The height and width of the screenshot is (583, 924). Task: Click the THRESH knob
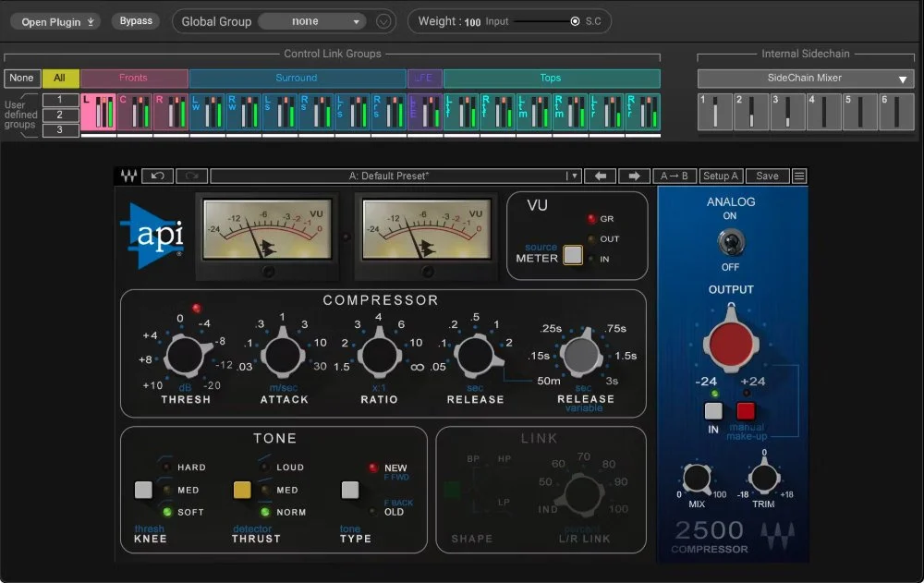186,356
